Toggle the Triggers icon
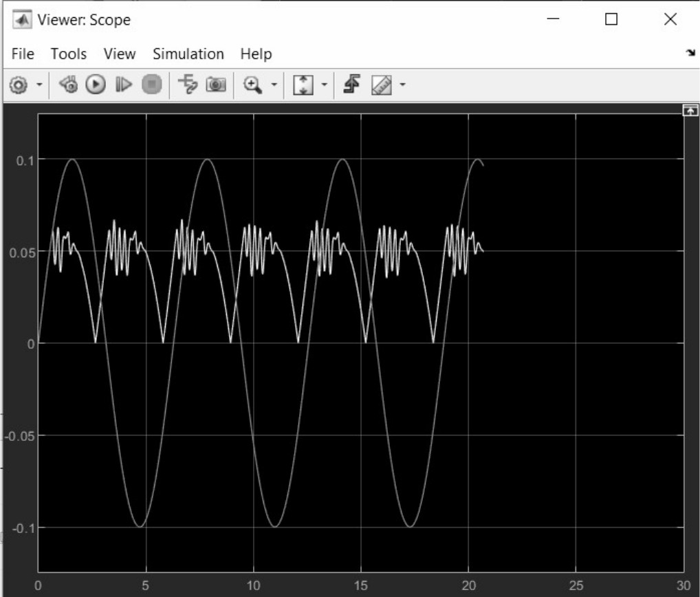Screen dimensions: 700x597 tap(351, 85)
